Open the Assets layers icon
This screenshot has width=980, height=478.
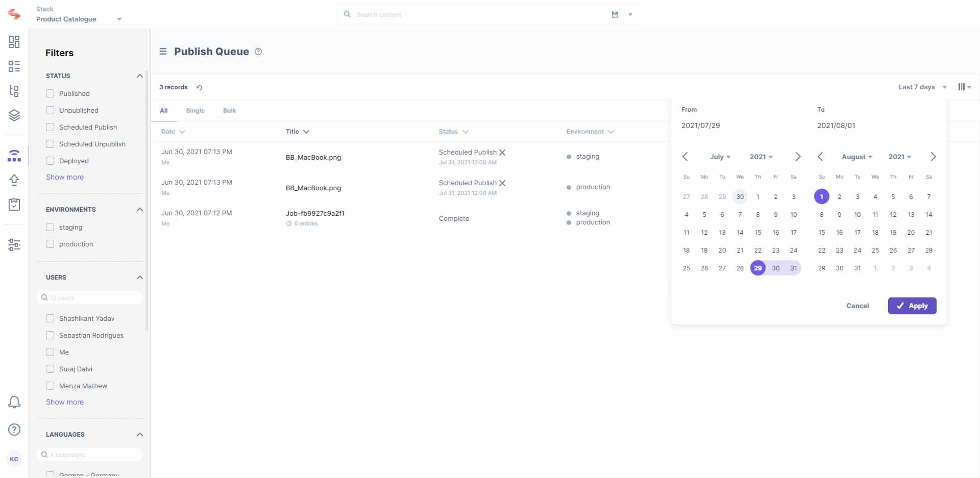pyautogui.click(x=14, y=115)
